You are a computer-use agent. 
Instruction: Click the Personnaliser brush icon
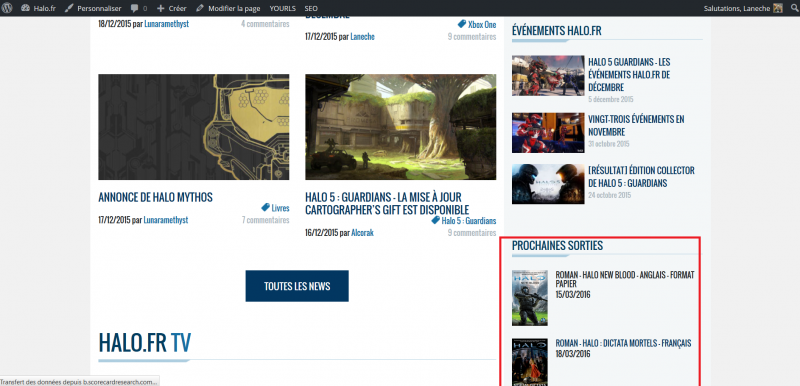(x=69, y=8)
